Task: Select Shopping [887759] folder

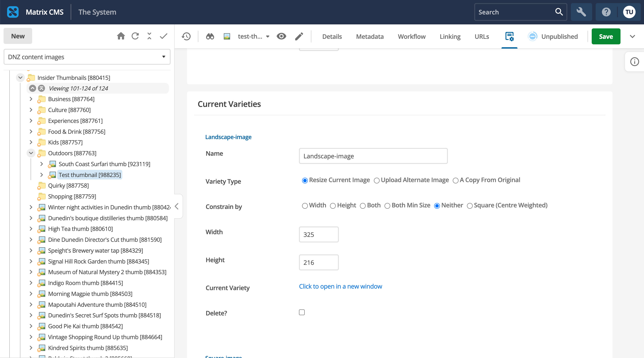Action: point(72,196)
